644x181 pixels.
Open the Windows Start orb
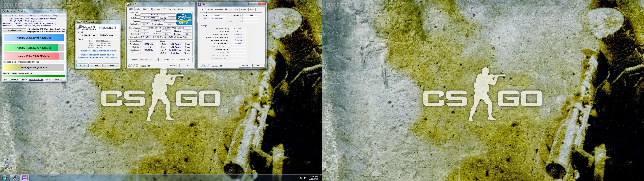(x=4, y=178)
